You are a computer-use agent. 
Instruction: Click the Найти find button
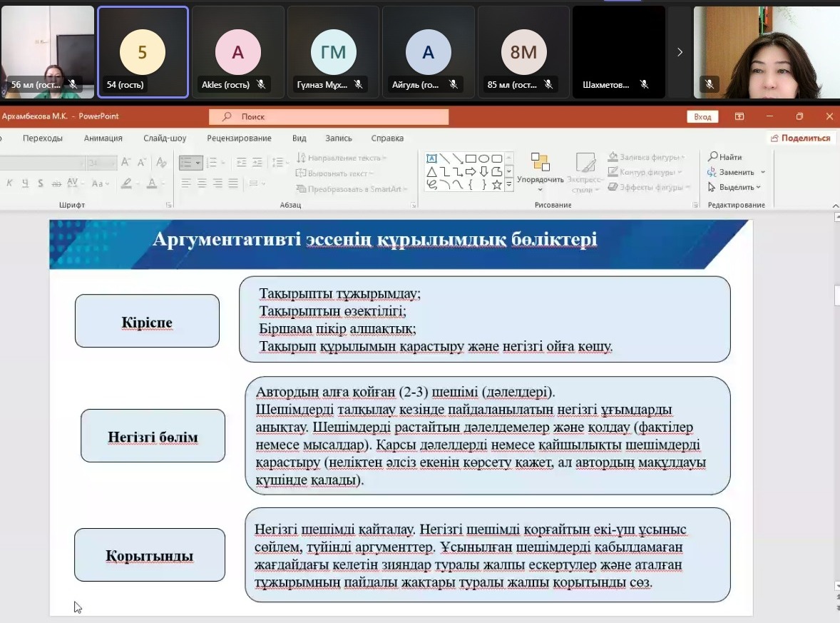click(724, 157)
